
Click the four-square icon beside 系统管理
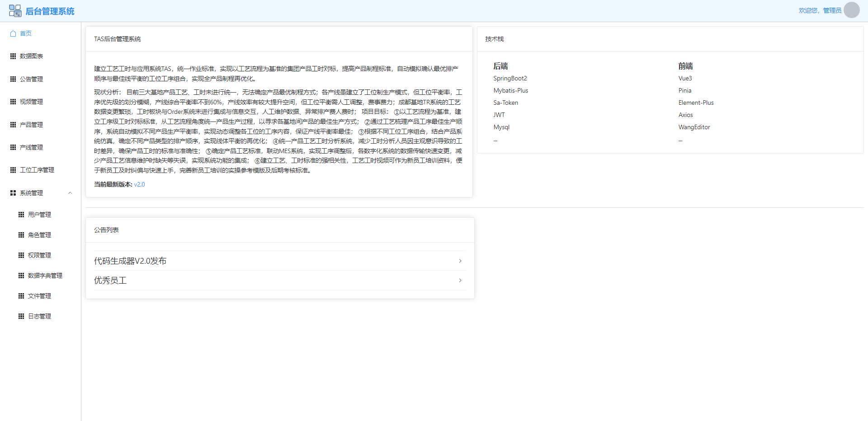[x=13, y=193]
